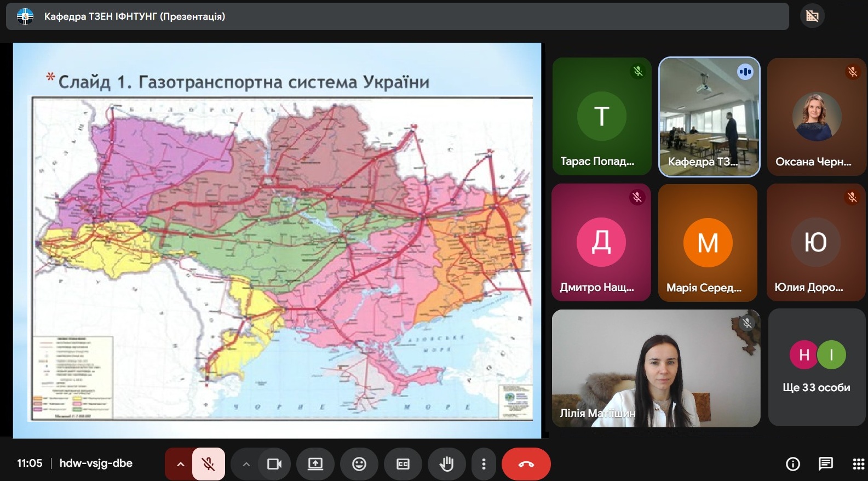The image size is (868, 481).
Task: Open chat with everyone
Action: pos(825,464)
